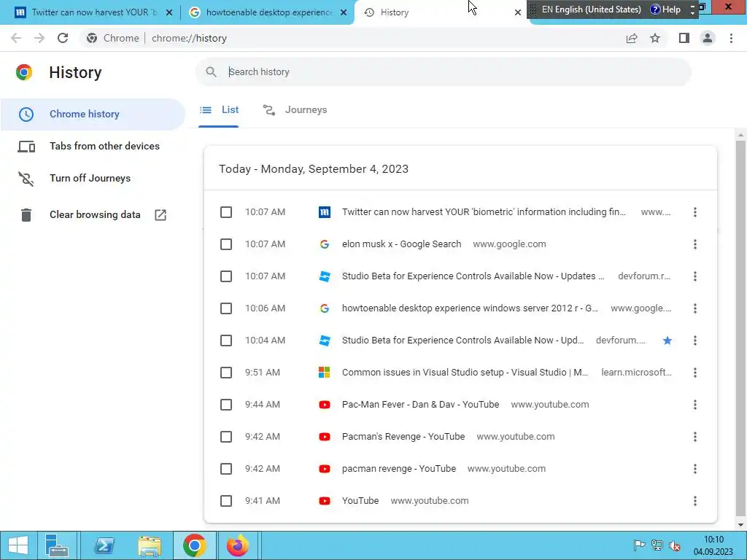The height and width of the screenshot is (560, 747).
Task: Open actions menu for 9:41 AM YouTube entry
Action: pyautogui.click(x=695, y=501)
